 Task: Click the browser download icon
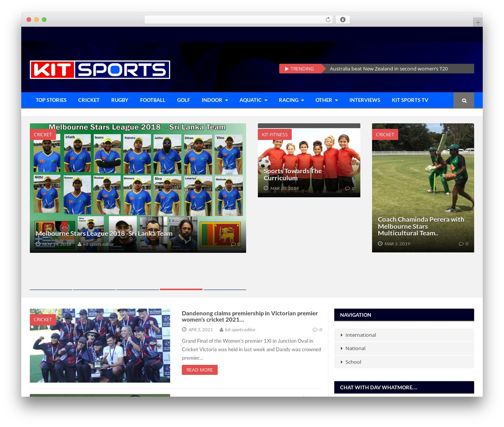point(343,20)
